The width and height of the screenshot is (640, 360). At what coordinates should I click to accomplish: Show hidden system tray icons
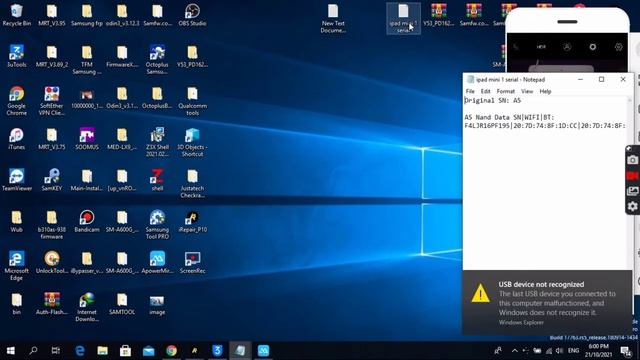[515, 351]
